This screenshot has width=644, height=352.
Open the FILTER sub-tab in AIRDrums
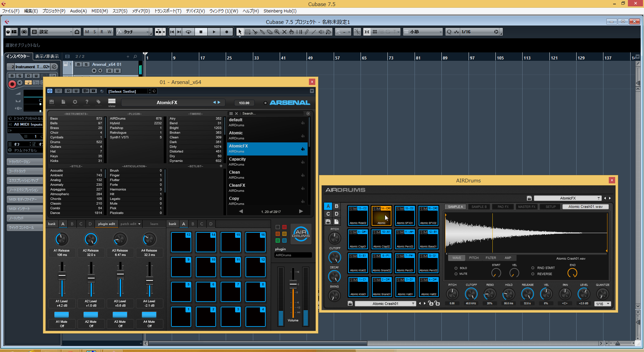coord(491,258)
